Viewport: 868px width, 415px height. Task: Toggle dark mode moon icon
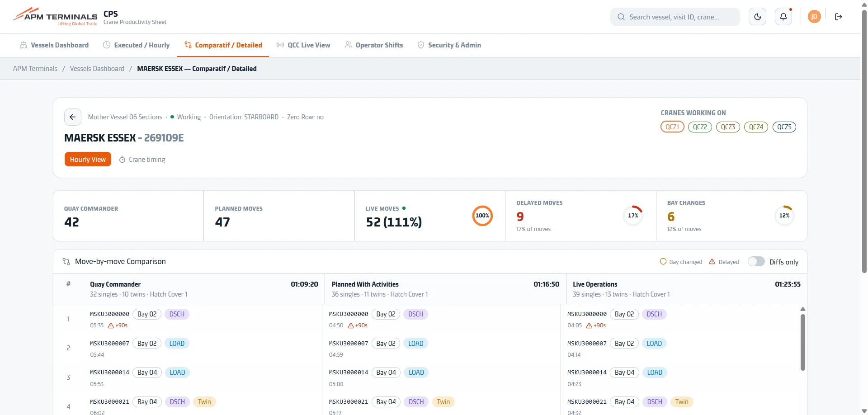coord(758,17)
